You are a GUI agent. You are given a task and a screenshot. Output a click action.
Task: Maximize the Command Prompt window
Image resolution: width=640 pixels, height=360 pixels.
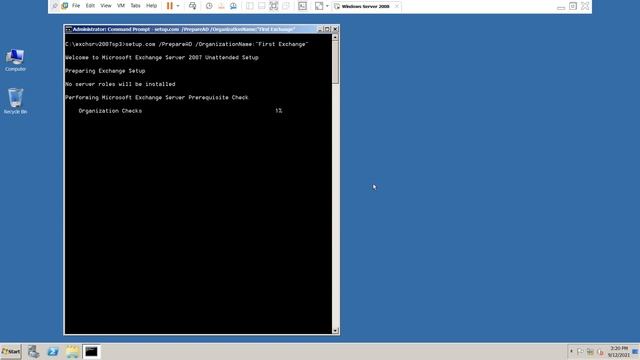327,29
